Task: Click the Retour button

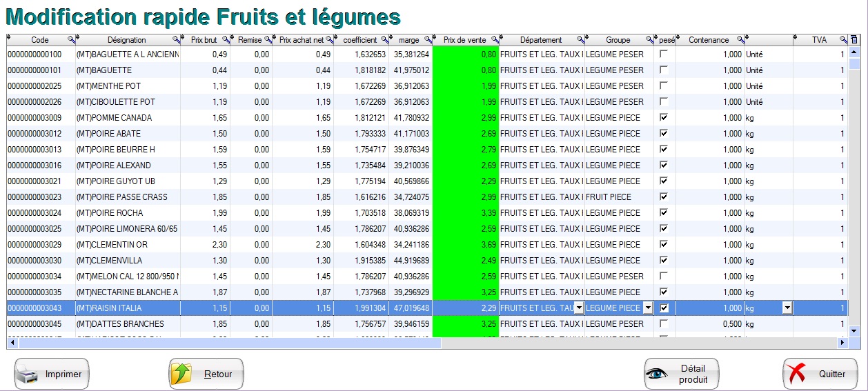Action: [x=206, y=374]
